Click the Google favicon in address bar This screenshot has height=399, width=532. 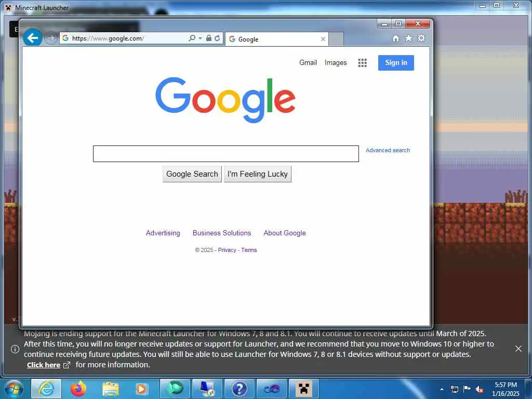pyautogui.click(x=65, y=38)
